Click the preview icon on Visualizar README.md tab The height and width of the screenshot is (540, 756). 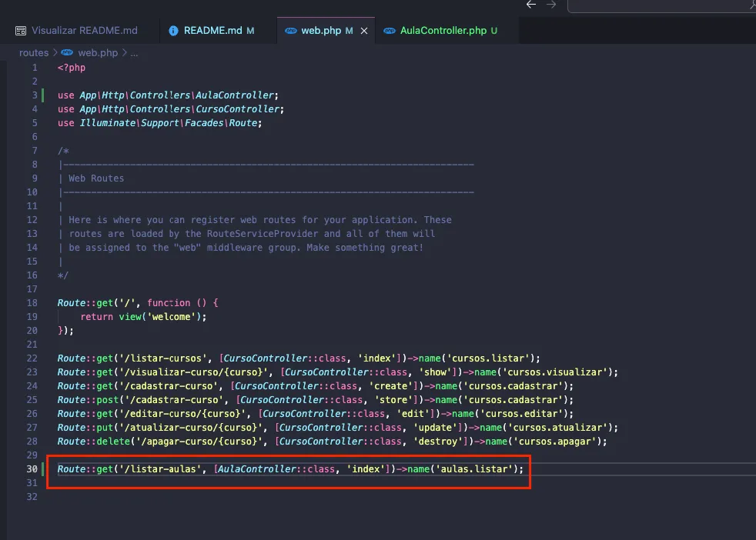click(x=21, y=31)
